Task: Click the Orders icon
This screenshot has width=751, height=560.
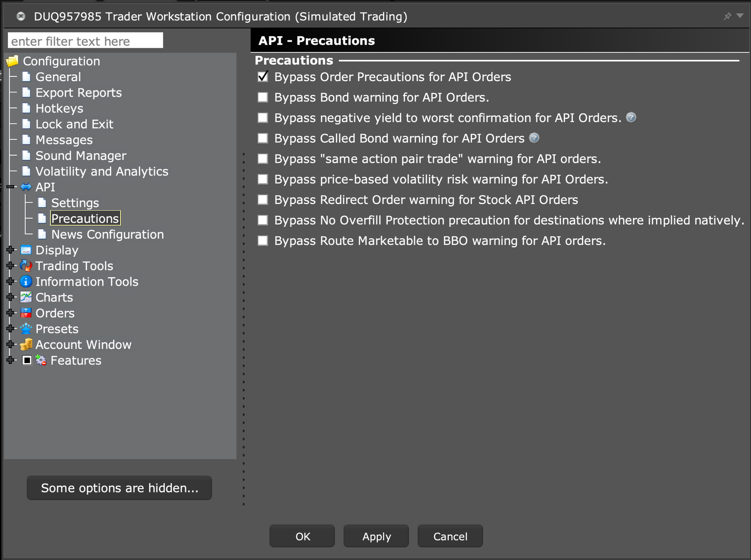Action: pyautogui.click(x=26, y=313)
